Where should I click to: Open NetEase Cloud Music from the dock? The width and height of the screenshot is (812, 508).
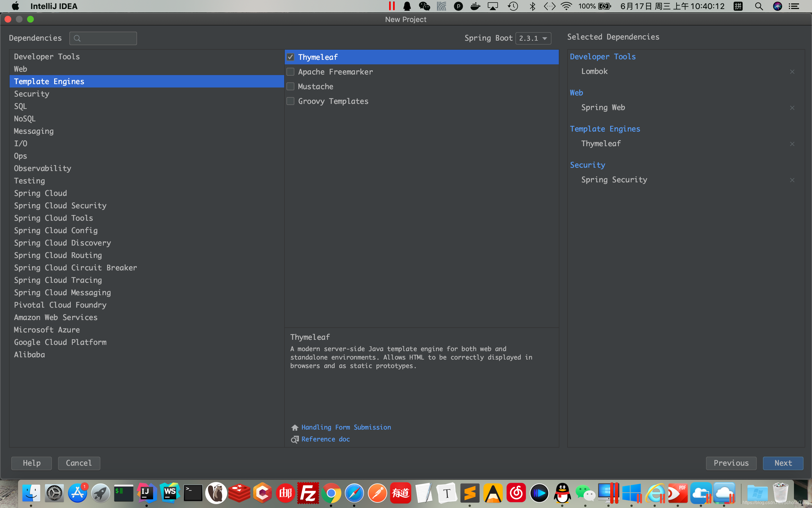pyautogui.click(x=516, y=493)
